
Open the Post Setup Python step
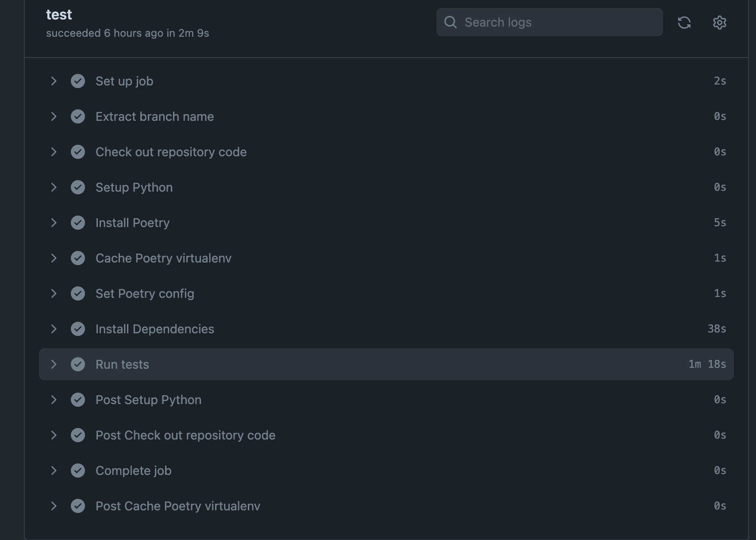pos(386,400)
